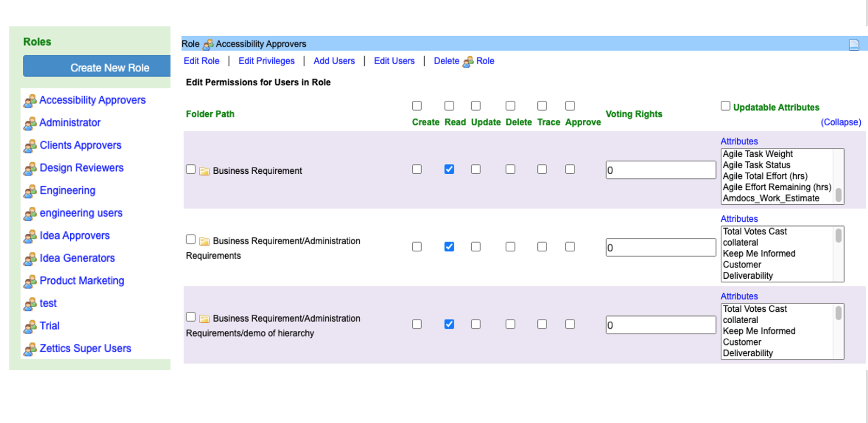Viewport: 868px width, 423px height.
Task: Check the Create column header checkbox
Action: [417, 106]
